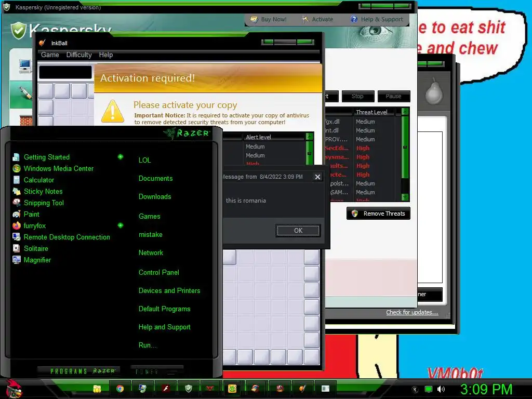Open Help & Support in Kaspersky
Viewport: 532px width, 399px height.
click(x=377, y=19)
